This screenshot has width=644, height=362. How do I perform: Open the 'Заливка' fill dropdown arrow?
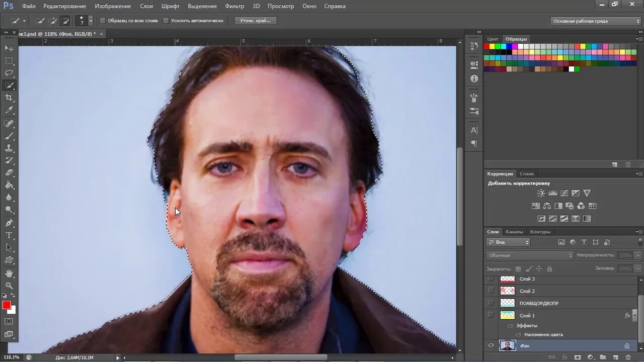[x=638, y=268]
